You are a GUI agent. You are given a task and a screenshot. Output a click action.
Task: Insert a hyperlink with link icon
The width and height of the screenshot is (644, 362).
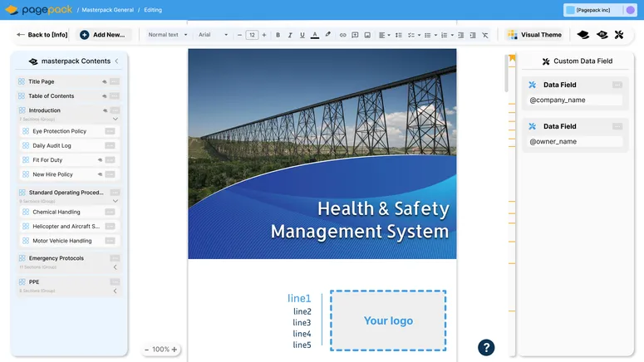342,35
